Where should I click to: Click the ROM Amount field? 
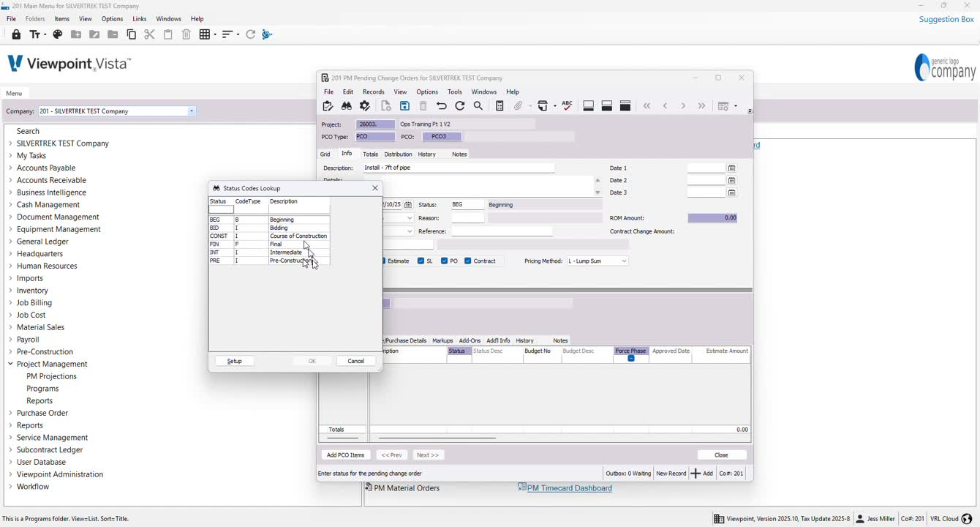pyautogui.click(x=712, y=218)
